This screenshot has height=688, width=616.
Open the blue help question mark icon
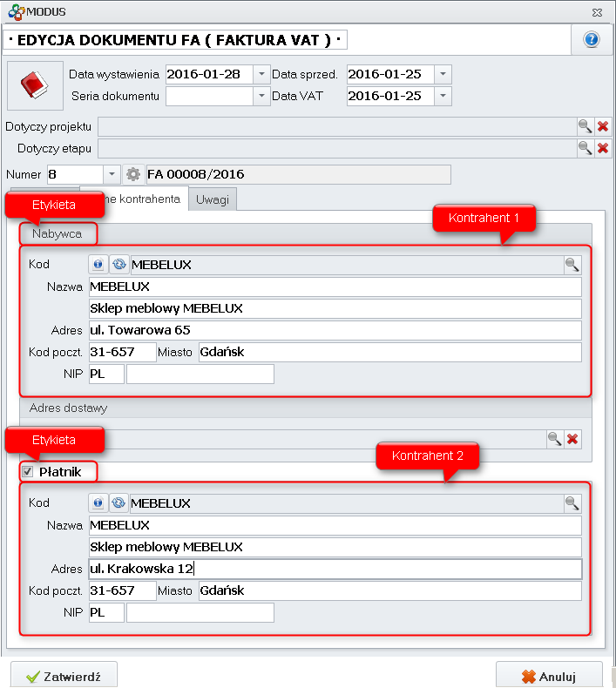592,39
